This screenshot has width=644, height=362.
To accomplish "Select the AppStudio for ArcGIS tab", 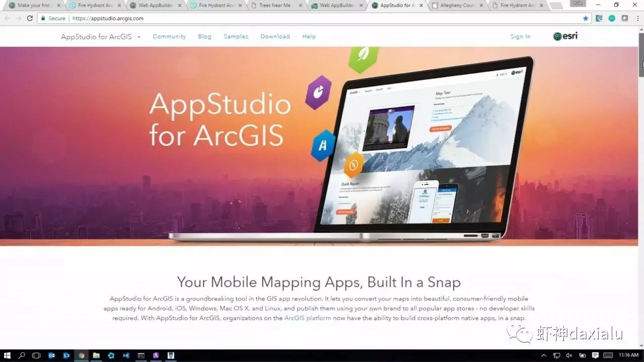I will click(x=397, y=6).
